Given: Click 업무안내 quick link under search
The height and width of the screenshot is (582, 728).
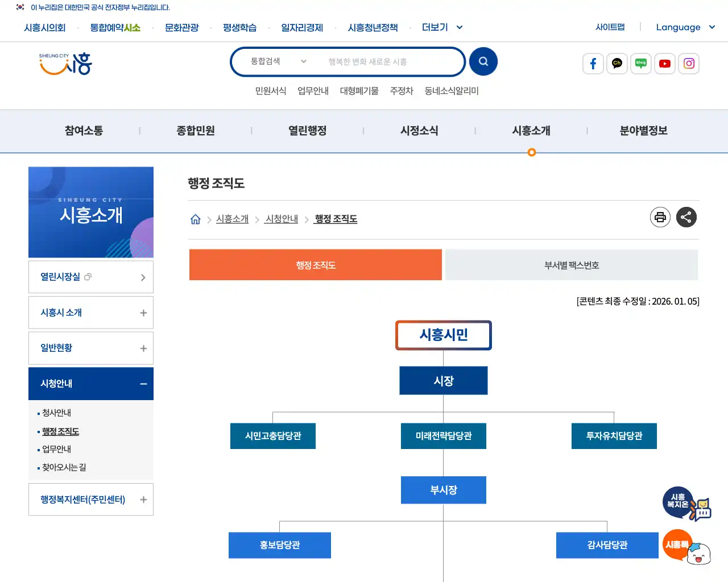Looking at the screenshot, I should point(313,91).
